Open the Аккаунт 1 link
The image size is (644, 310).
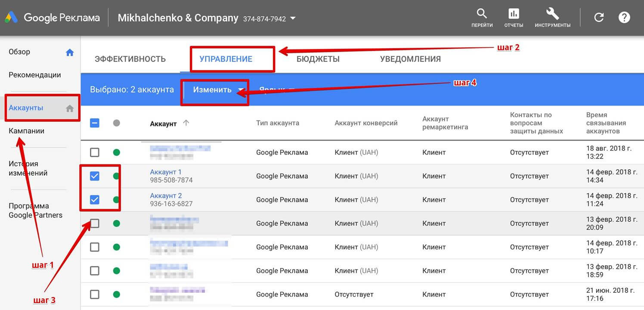[x=166, y=172]
